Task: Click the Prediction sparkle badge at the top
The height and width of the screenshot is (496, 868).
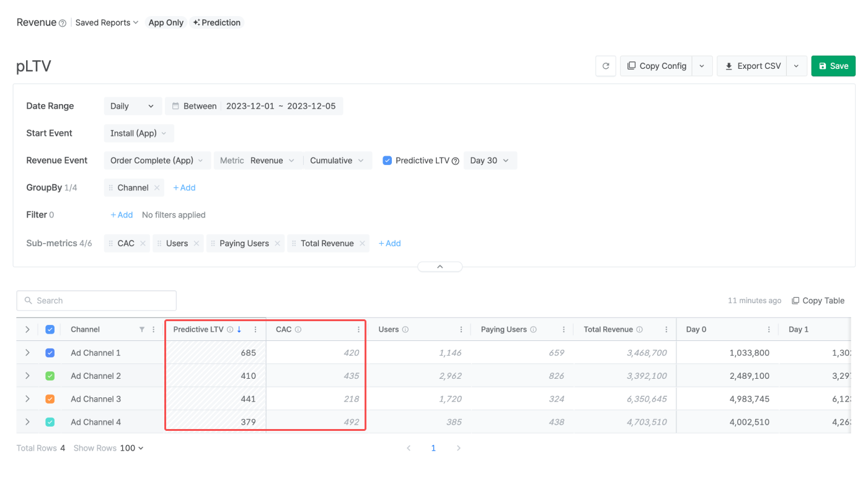Action: (216, 22)
